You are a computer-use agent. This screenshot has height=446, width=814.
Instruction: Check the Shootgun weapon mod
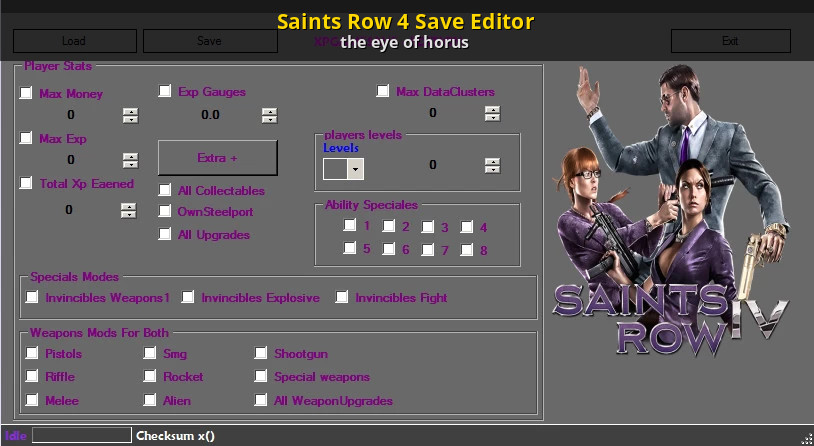(x=261, y=353)
